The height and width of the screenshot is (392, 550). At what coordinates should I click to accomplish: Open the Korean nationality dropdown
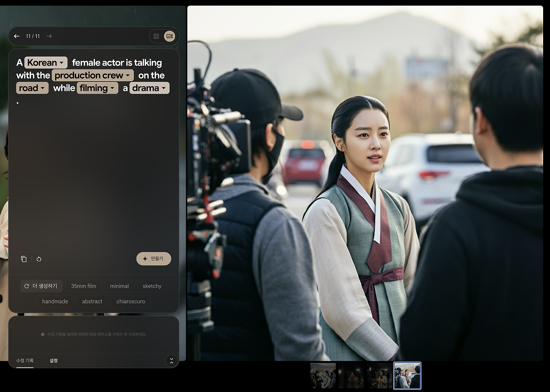point(46,62)
